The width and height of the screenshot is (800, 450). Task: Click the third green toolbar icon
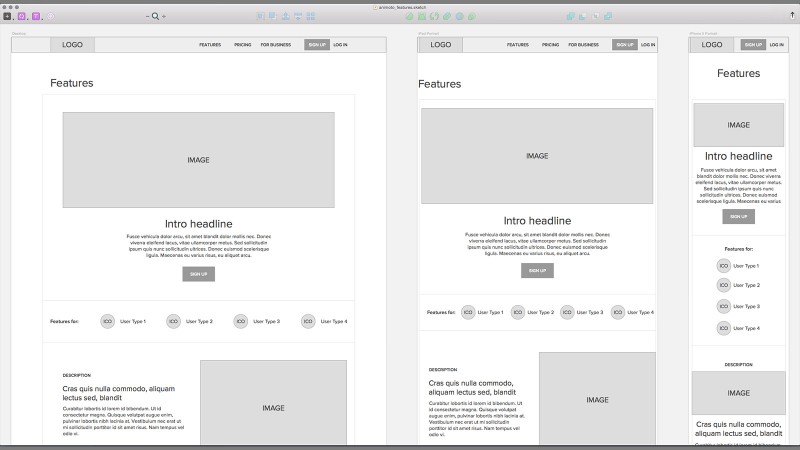pyautogui.click(x=434, y=16)
